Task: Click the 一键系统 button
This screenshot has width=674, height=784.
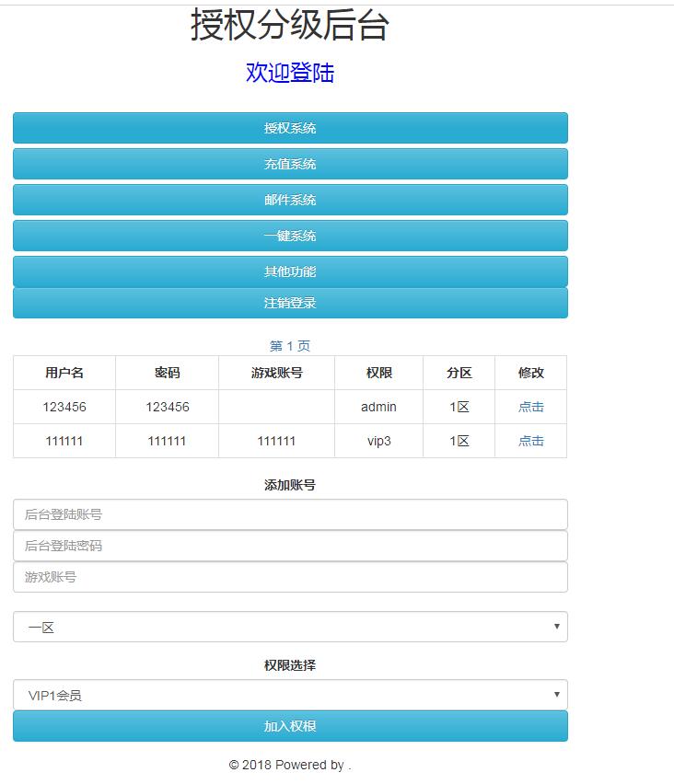Action: (x=290, y=236)
